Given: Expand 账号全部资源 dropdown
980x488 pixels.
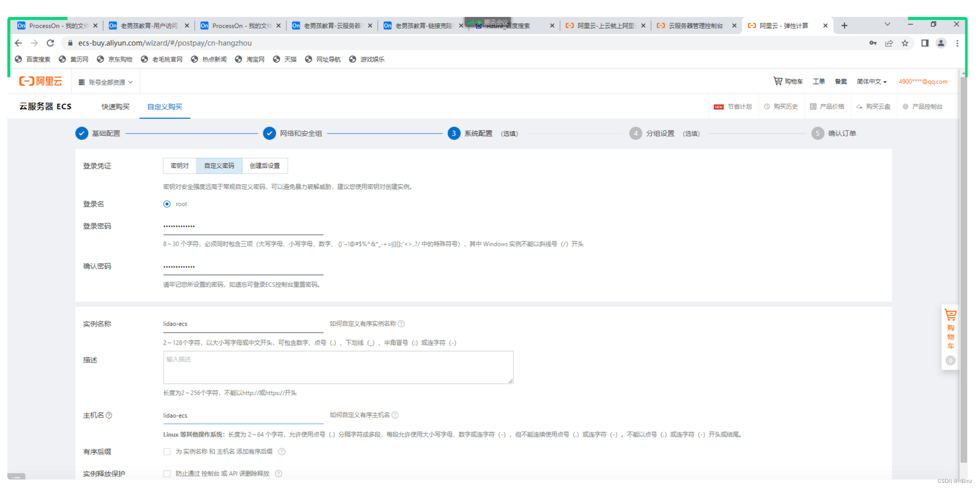Looking at the screenshot, I should (x=106, y=82).
